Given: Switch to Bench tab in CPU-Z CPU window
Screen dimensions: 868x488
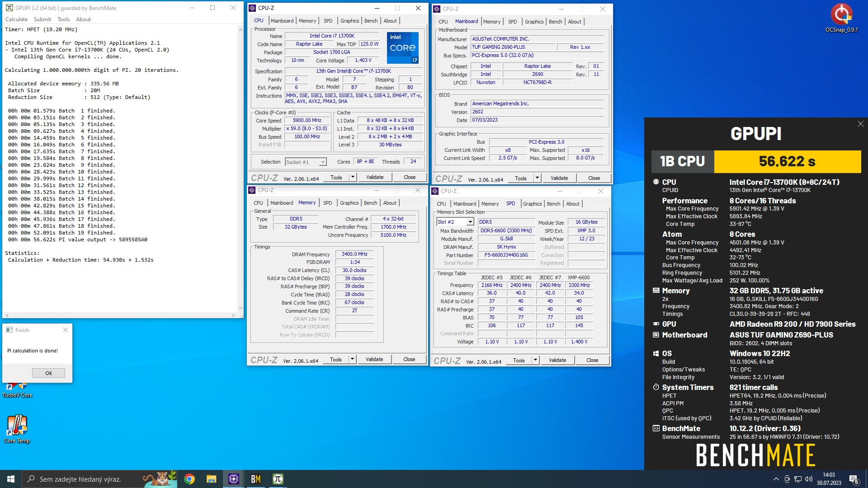Looking at the screenshot, I should 371,21.
